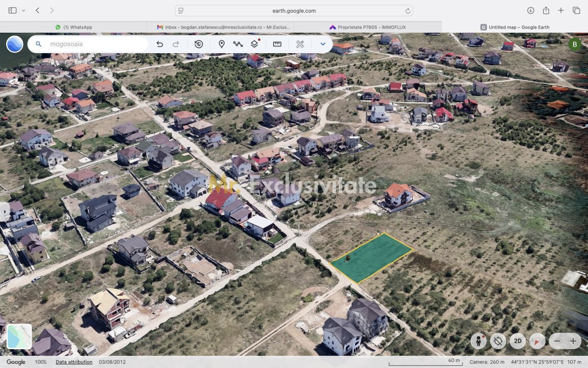Screen dimensions: 588x368
Task: Select the green highlighted land polygon
Action: pos(371,258)
